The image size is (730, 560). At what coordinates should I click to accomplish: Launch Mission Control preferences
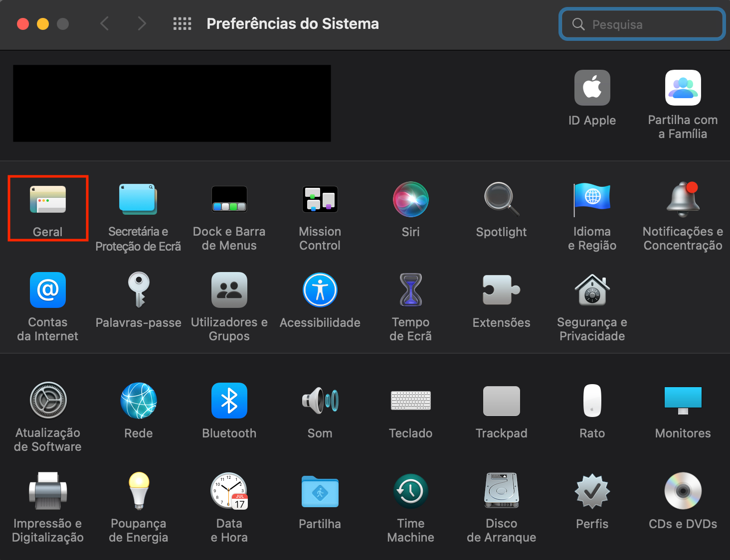click(x=320, y=200)
